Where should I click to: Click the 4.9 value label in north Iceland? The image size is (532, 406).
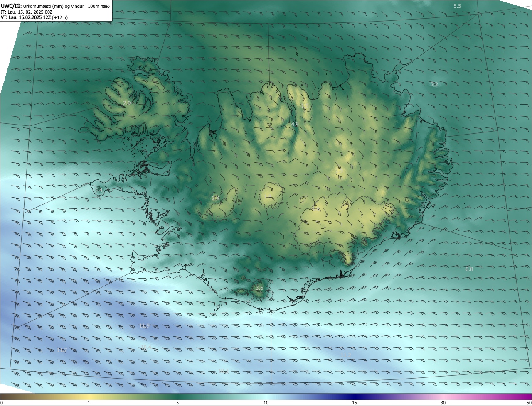click(295, 124)
